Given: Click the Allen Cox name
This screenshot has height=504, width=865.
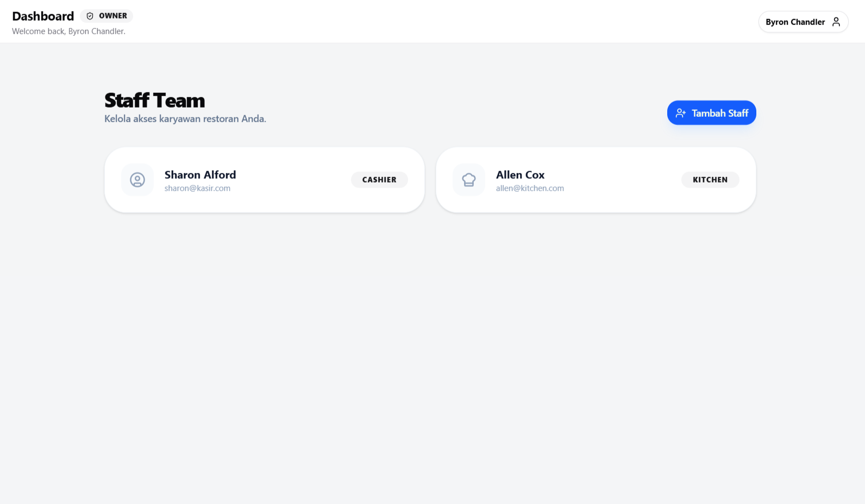Looking at the screenshot, I should coord(520,175).
